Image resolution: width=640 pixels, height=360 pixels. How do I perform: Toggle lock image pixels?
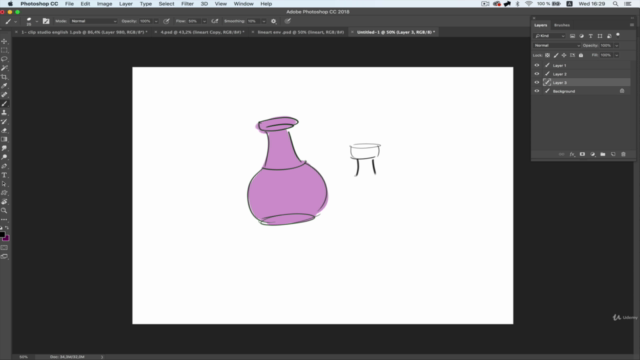(556, 55)
